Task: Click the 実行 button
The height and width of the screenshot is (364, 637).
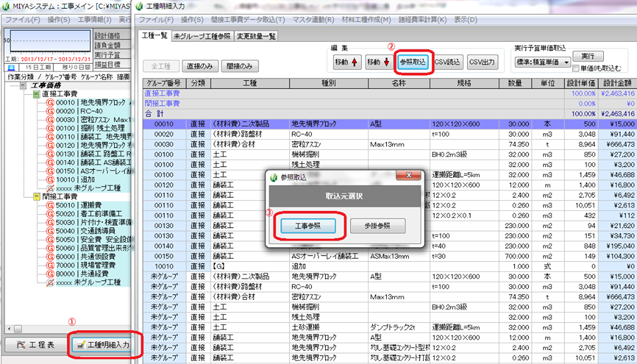Action: coord(588,56)
